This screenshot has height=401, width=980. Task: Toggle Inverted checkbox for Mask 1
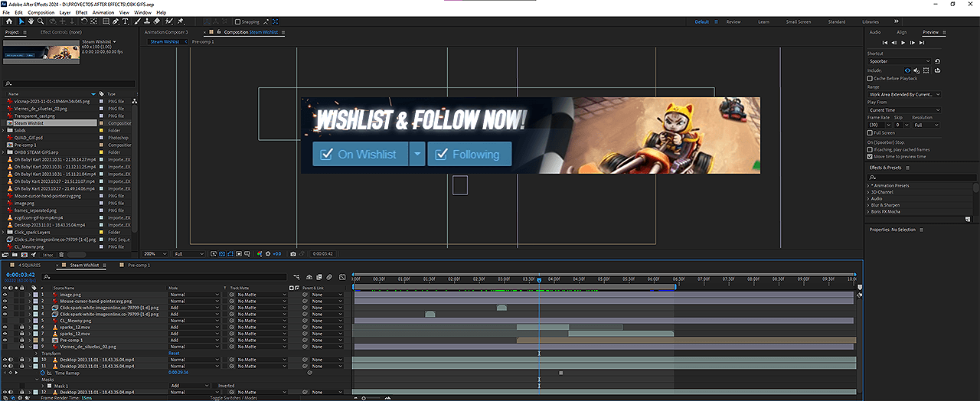click(215, 386)
